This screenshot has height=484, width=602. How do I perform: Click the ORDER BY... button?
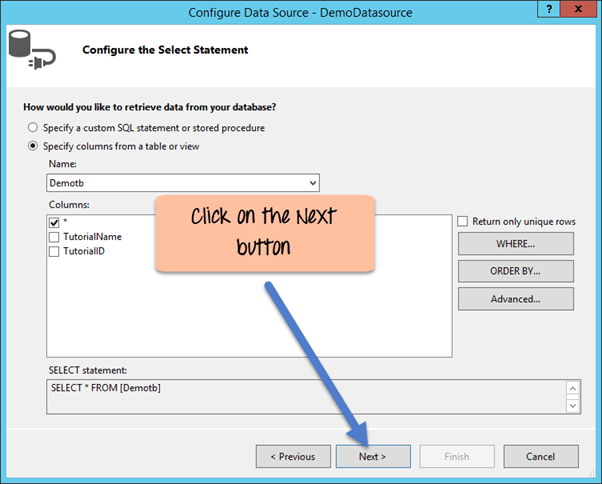point(515,271)
